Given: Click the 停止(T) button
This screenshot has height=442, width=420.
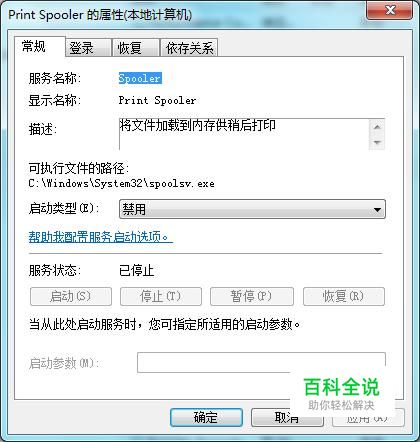Looking at the screenshot, I should click(x=161, y=296).
